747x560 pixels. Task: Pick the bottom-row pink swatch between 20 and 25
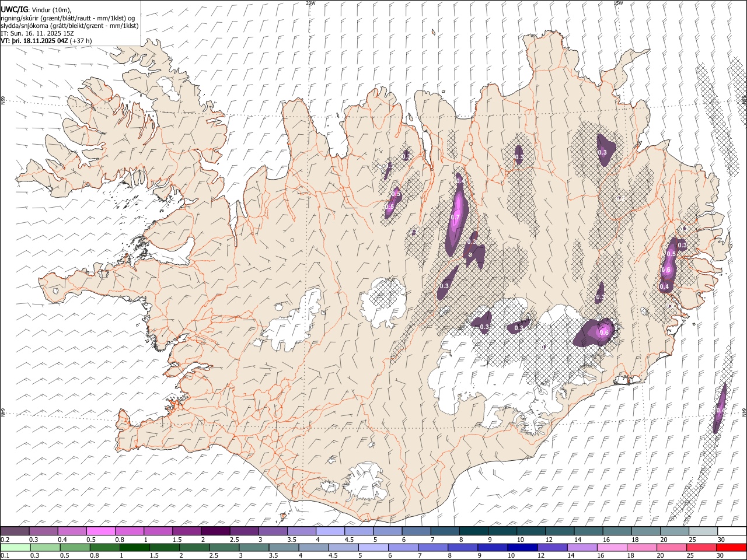coord(671,547)
